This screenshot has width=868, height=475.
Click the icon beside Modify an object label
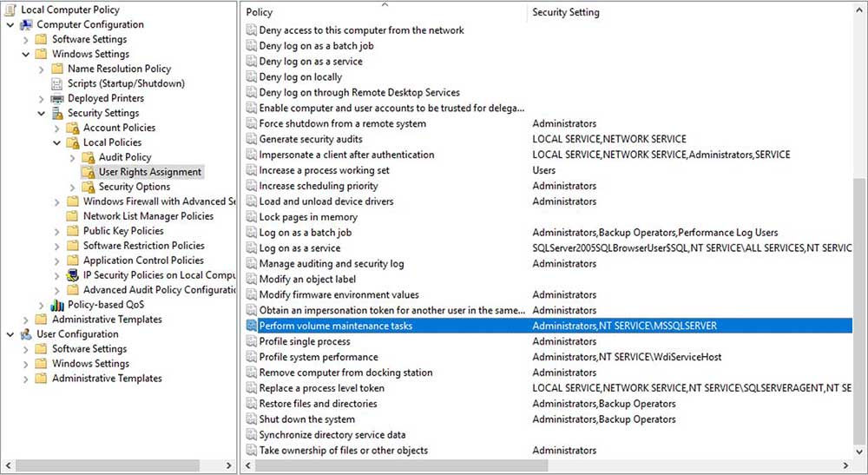click(252, 279)
